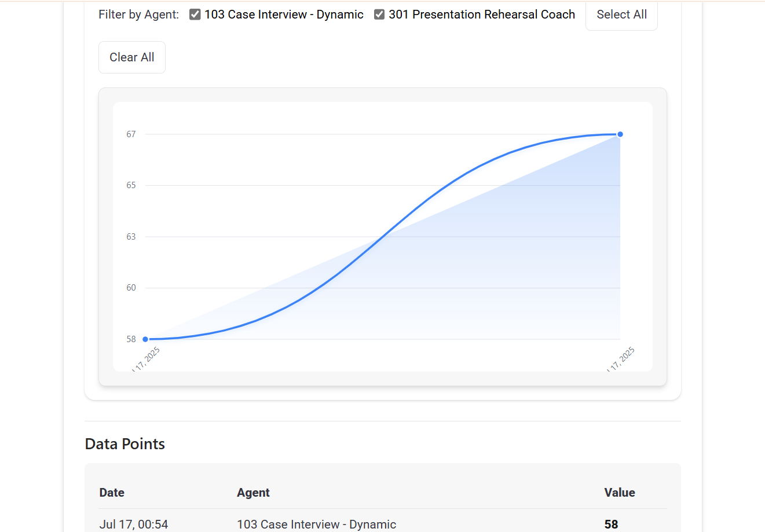Click the 301 Presentation Rehearsal Coach filter label
This screenshot has width=765, height=532.
[x=482, y=14]
